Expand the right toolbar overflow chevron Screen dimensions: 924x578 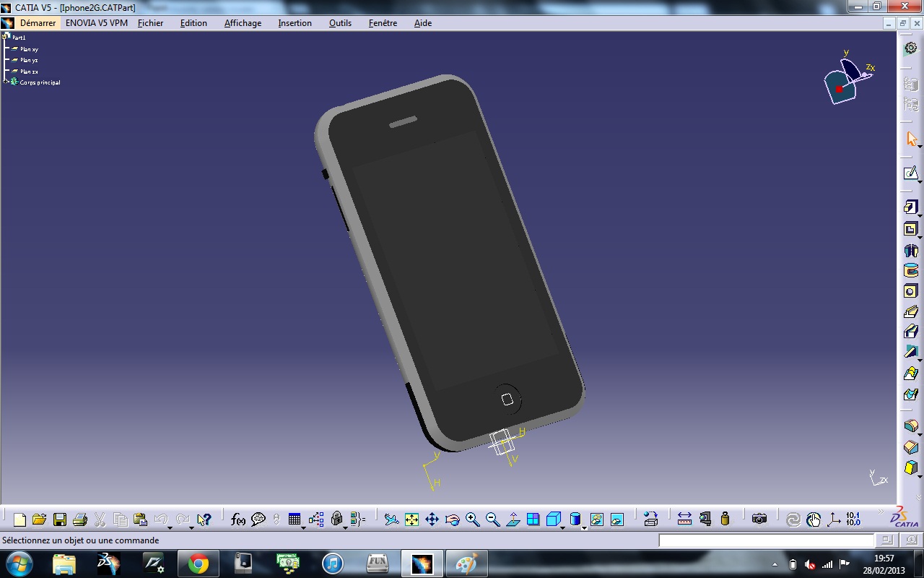[x=920, y=496]
